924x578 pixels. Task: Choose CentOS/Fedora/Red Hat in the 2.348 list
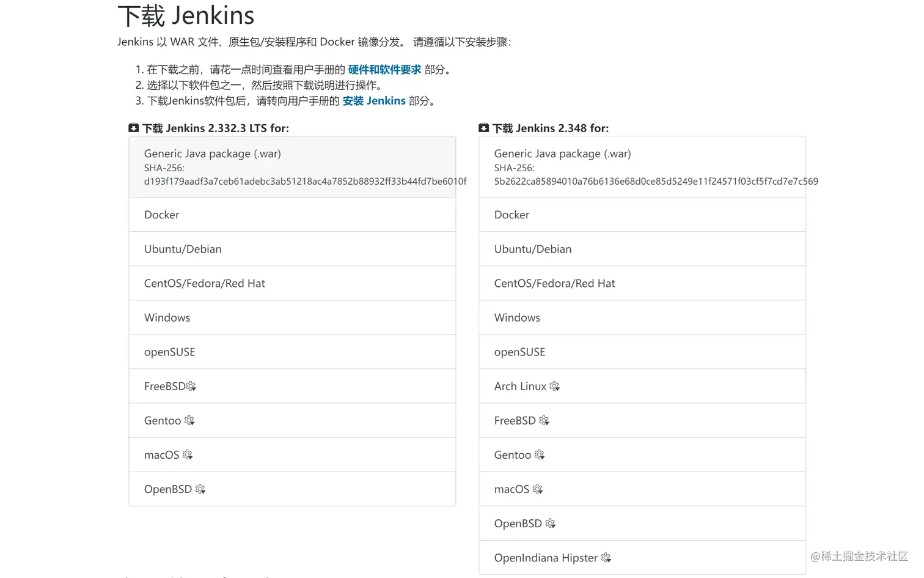[x=642, y=283]
